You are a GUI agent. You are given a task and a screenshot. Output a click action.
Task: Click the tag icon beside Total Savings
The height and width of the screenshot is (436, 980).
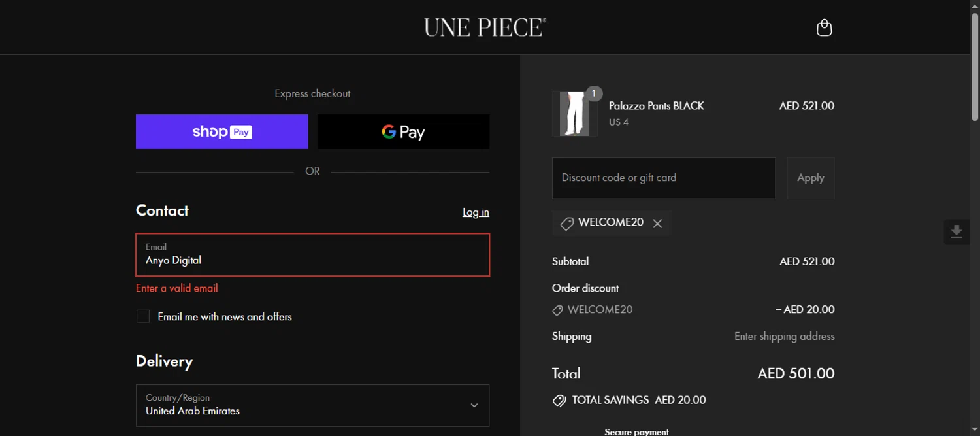(559, 400)
